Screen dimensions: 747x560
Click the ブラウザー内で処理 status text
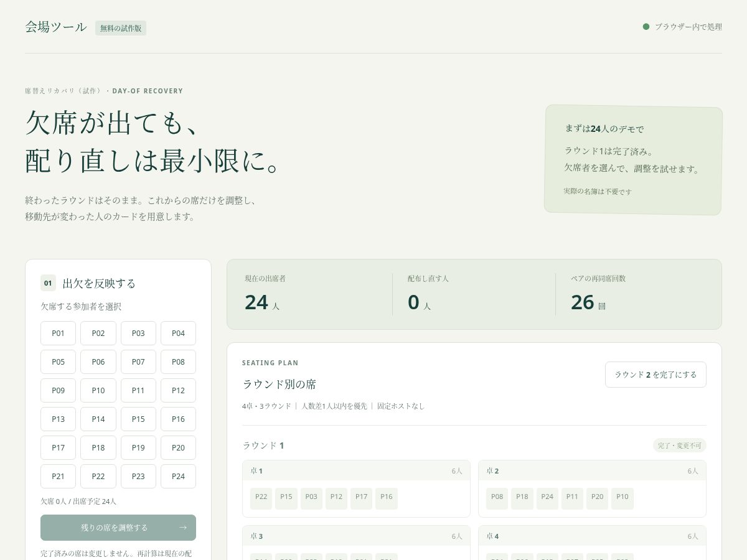[688, 27]
